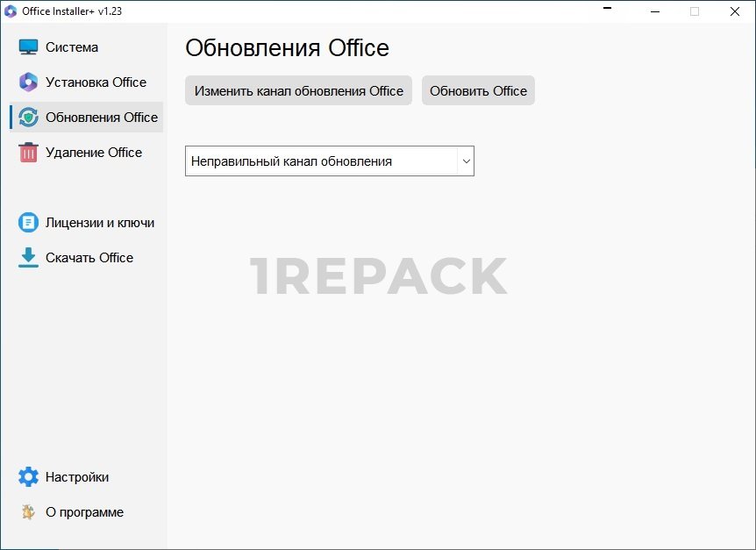Click the Office logo icon for Установка Office
Screen dimensions: 756x550
(x=28, y=82)
